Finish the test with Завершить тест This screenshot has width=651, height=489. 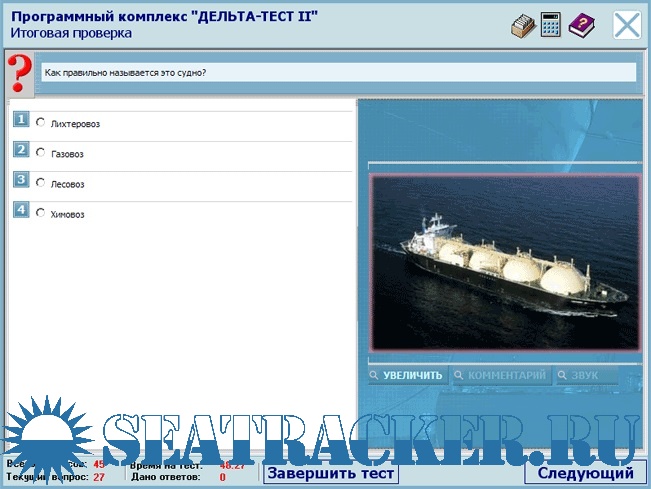coord(331,473)
